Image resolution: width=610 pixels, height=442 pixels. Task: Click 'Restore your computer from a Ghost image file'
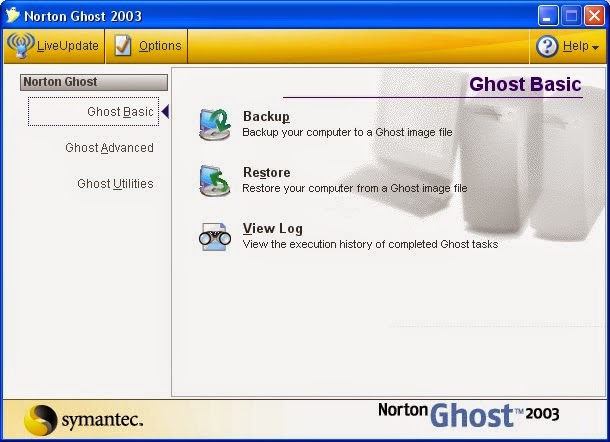pyautogui.click(x=355, y=188)
